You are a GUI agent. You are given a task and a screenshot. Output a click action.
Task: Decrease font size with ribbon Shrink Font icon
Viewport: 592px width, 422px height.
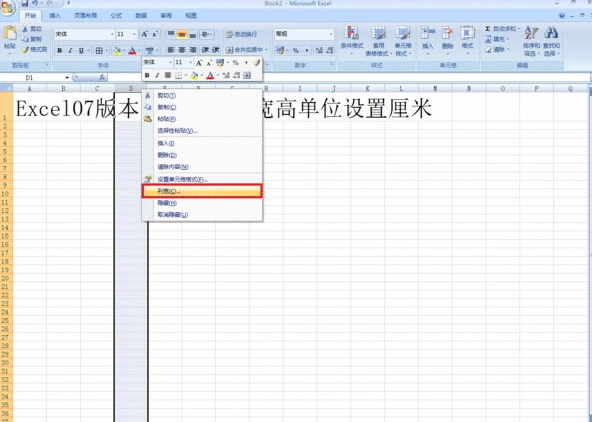pos(154,34)
